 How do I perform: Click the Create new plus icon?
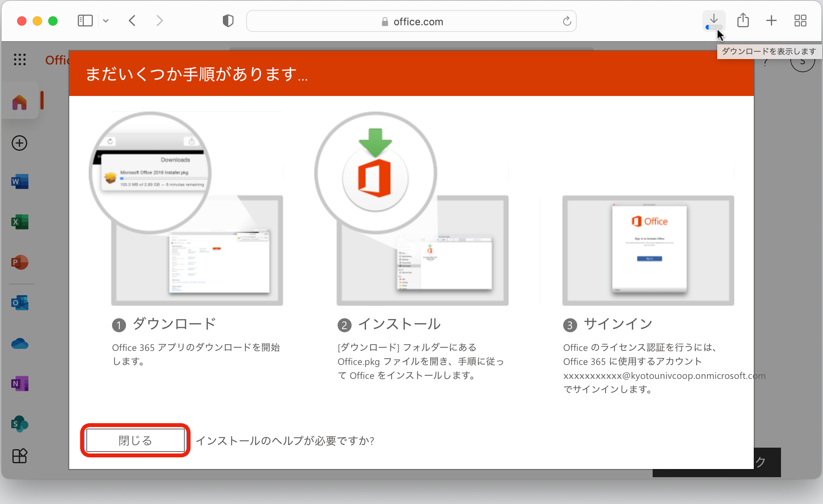point(19,143)
